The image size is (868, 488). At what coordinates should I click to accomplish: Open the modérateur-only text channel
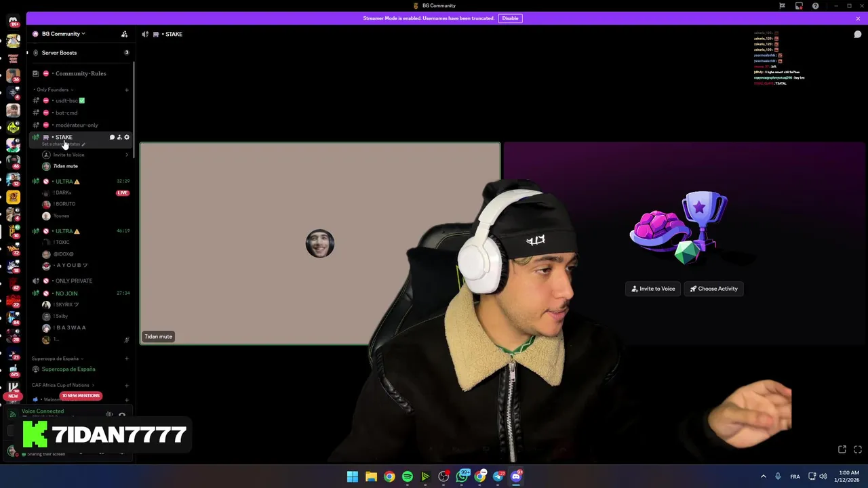click(x=80, y=125)
